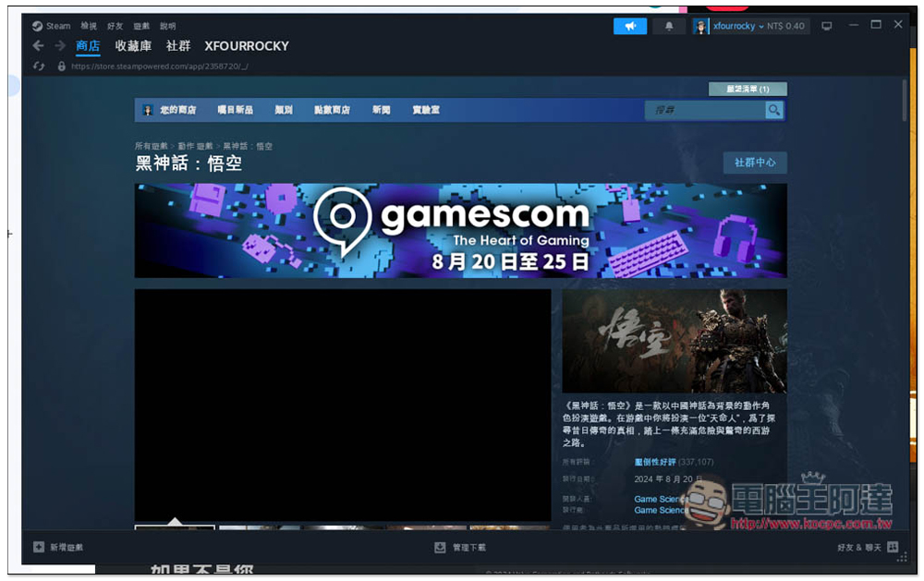Switch to the 社群 tab
The image size is (924, 581).
pos(178,46)
